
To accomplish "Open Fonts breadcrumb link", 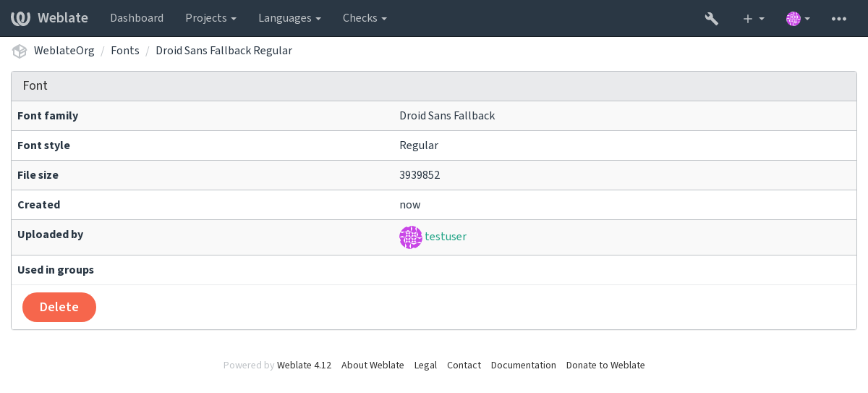I will pos(125,51).
